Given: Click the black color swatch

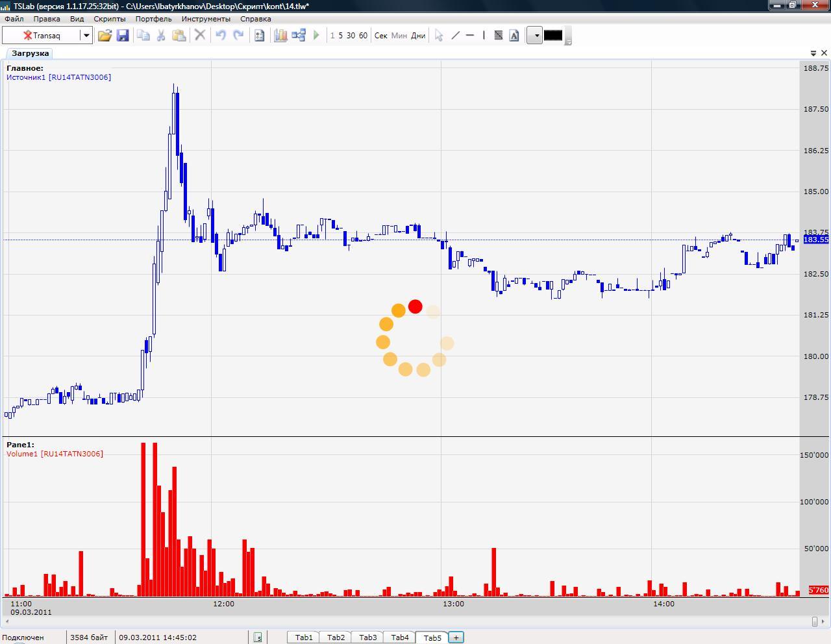Looking at the screenshot, I should (552, 36).
